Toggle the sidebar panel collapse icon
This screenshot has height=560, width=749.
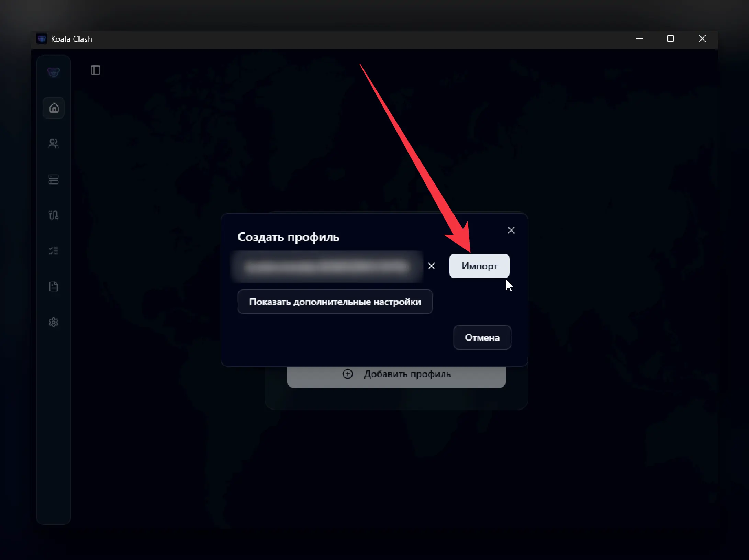coord(96,70)
